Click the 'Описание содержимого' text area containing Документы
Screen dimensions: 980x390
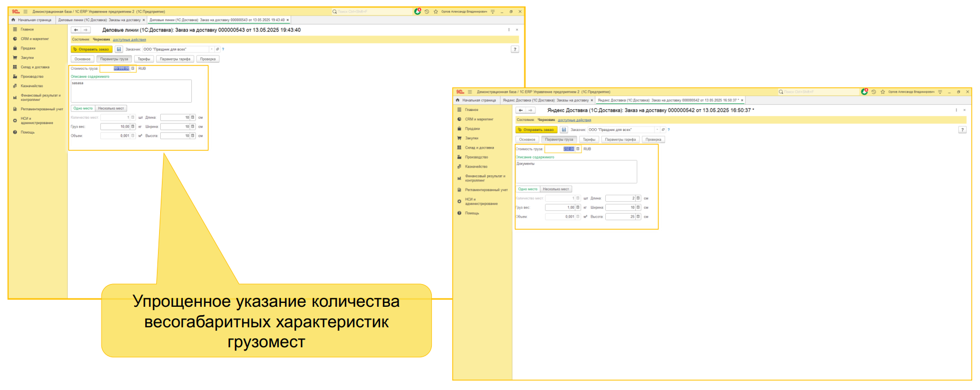coord(576,171)
